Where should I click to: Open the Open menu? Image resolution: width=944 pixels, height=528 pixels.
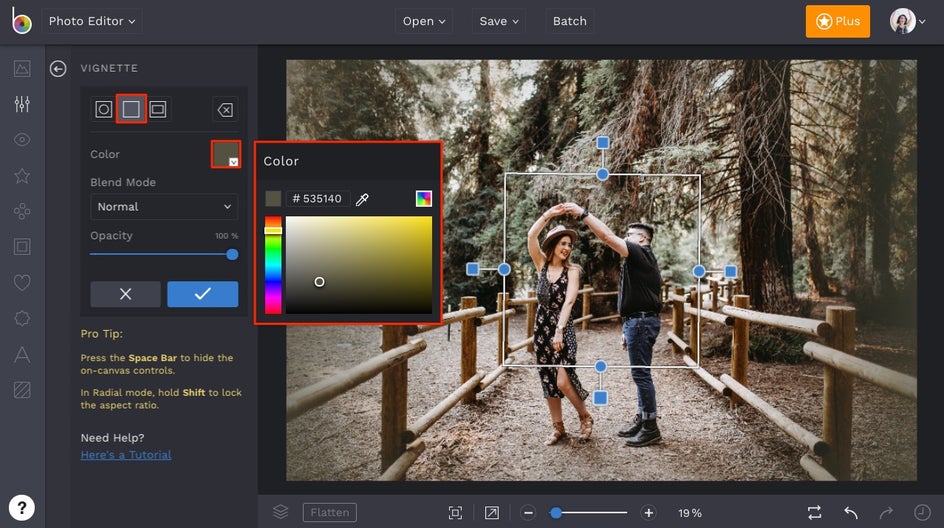tap(424, 21)
